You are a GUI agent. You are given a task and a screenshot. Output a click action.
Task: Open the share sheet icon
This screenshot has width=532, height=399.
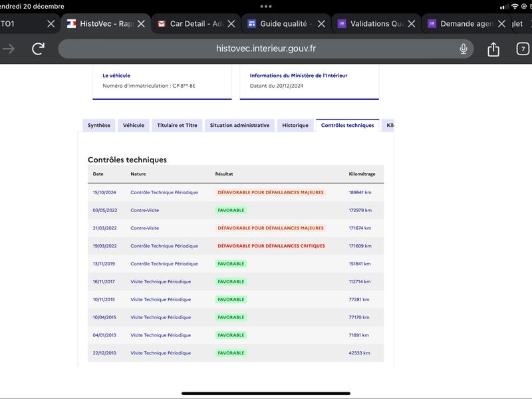(493, 49)
